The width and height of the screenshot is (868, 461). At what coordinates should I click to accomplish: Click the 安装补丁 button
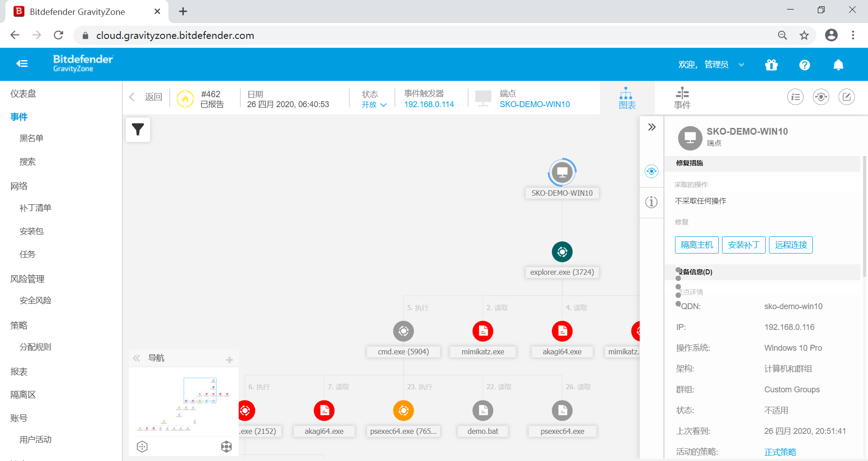744,245
